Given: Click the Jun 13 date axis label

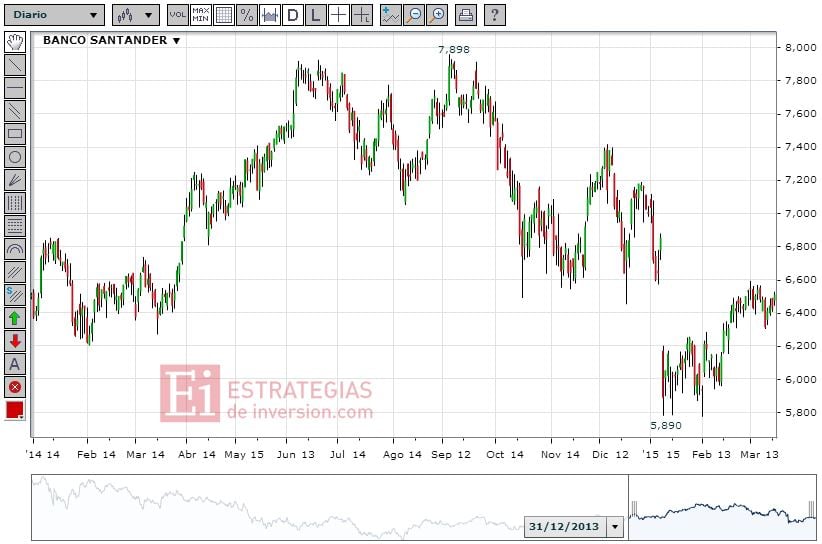Looking at the screenshot, I should pyautogui.click(x=296, y=454).
